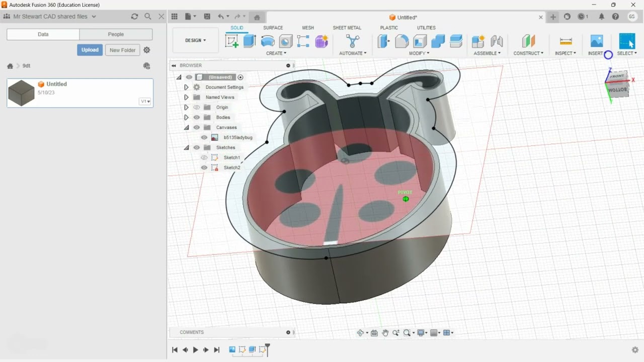The width and height of the screenshot is (644, 362).
Task: Click the ViewCube in the viewport
Action: pyautogui.click(x=617, y=84)
